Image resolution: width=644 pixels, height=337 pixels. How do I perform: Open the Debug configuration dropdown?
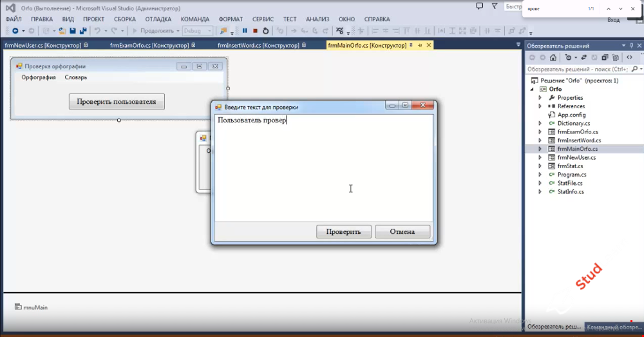(x=197, y=31)
